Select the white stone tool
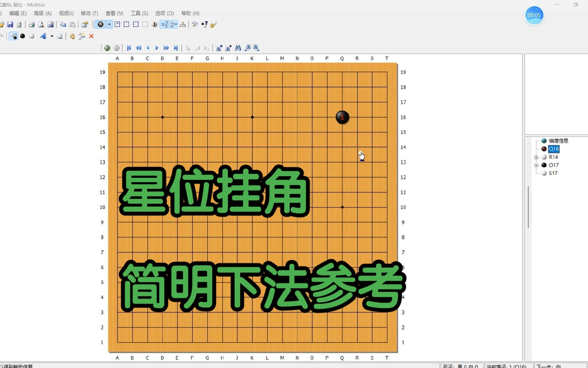 [32, 36]
